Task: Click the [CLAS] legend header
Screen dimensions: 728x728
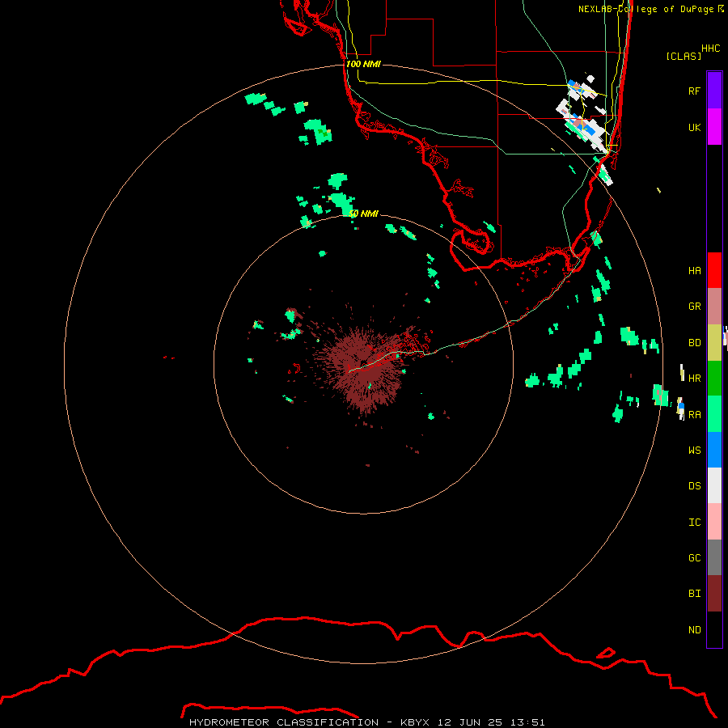Action: click(684, 56)
